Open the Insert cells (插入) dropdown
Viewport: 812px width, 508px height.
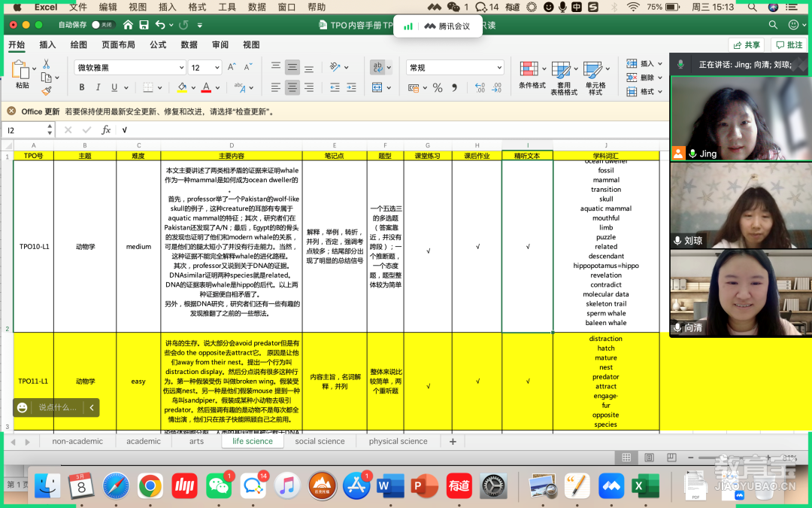[644, 64]
